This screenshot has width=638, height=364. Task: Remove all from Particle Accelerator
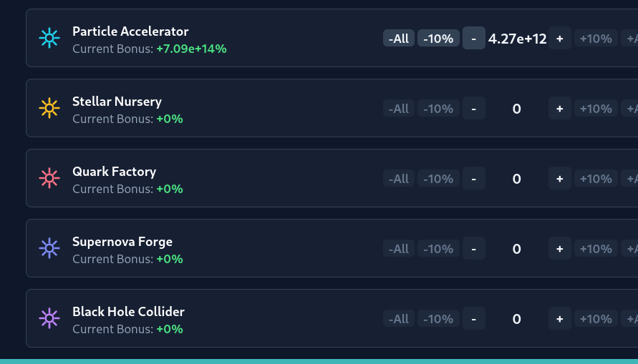click(398, 39)
